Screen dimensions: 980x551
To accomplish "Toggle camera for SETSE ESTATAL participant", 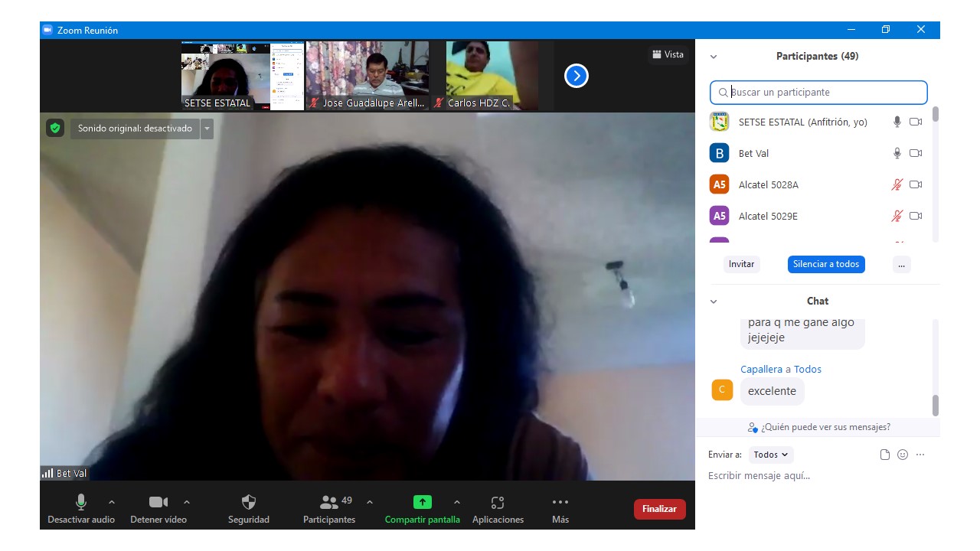I will pyautogui.click(x=916, y=122).
